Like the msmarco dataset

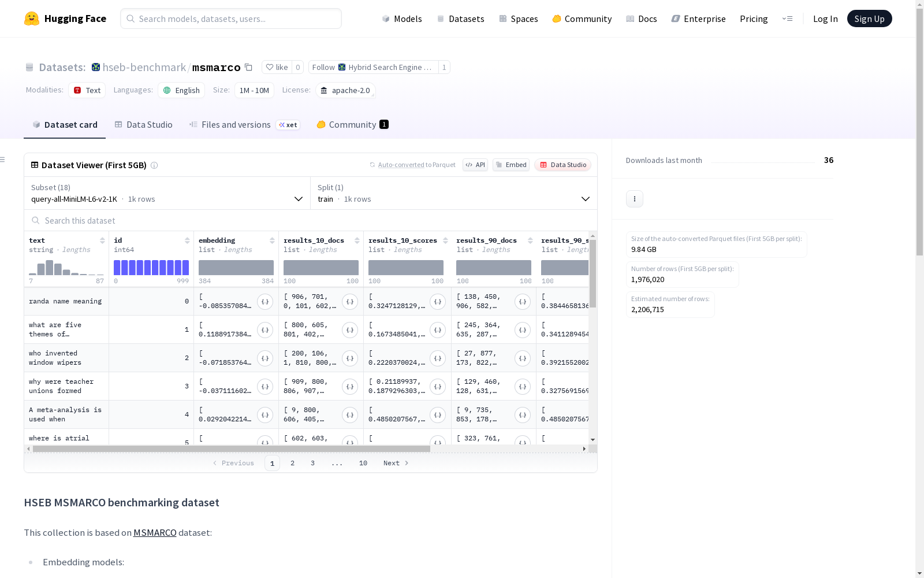click(277, 67)
